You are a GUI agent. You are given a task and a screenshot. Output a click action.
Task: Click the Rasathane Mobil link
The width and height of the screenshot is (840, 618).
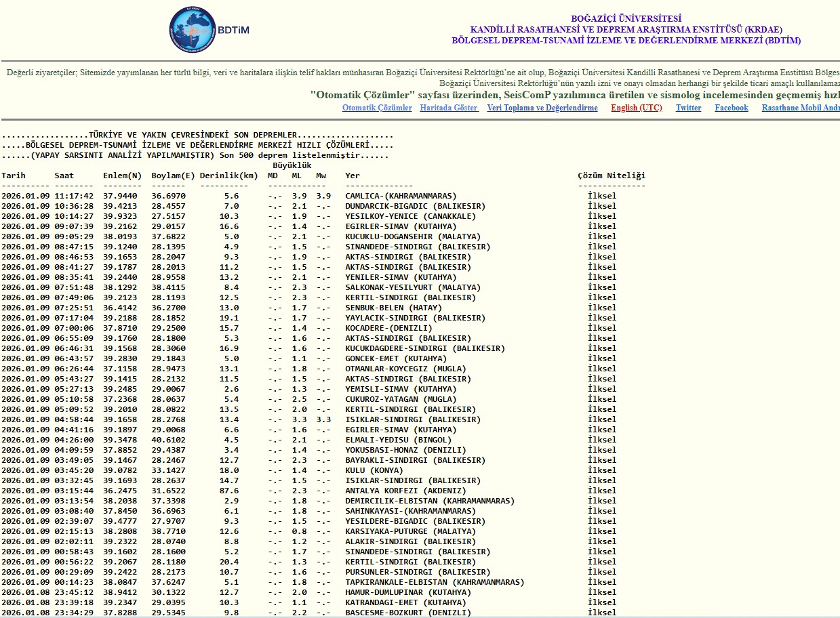pos(800,108)
